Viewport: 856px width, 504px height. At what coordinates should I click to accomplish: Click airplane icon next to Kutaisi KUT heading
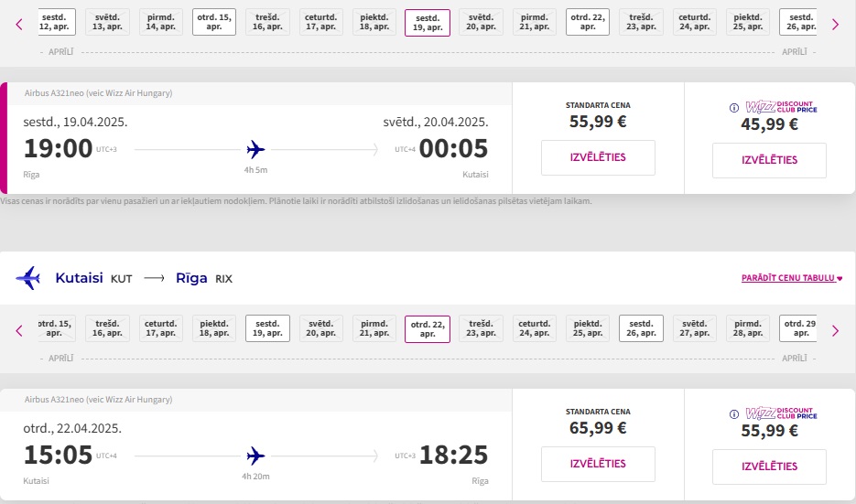pyautogui.click(x=28, y=278)
